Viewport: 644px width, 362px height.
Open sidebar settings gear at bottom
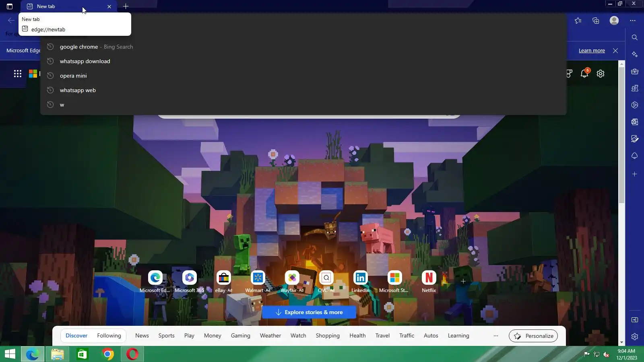635,337
